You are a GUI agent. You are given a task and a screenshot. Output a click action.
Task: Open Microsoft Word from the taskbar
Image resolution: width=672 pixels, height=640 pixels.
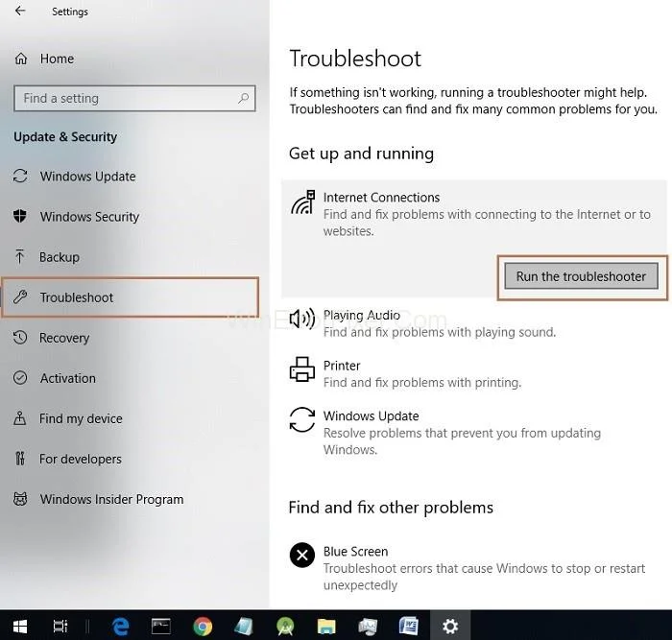(x=408, y=626)
